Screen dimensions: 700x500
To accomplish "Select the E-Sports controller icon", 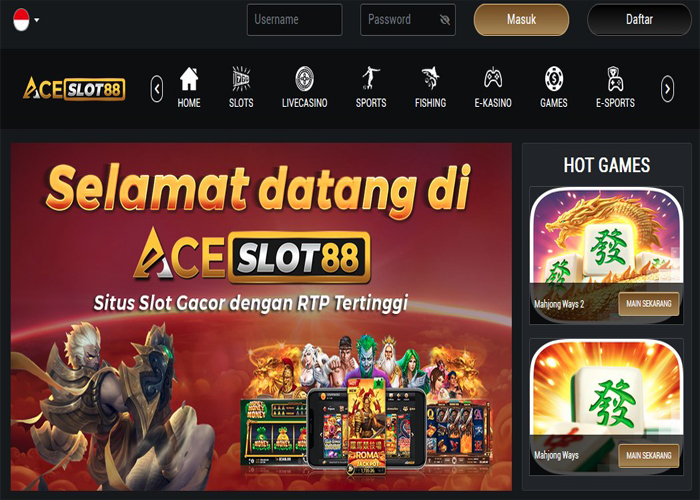I will coord(615,79).
